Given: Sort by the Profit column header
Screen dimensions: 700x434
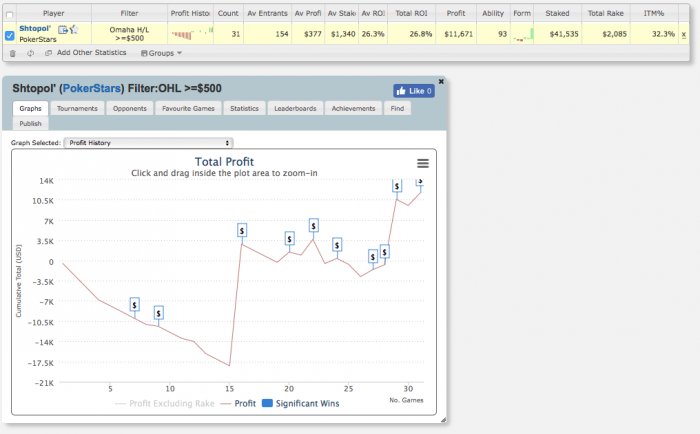Looking at the screenshot, I should pos(456,13).
